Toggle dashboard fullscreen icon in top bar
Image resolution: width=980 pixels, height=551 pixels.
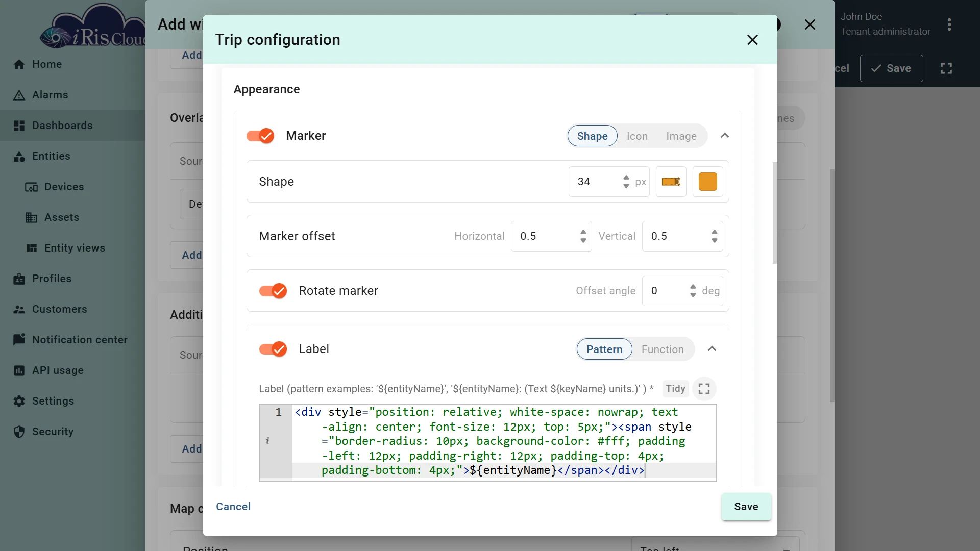point(946,68)
